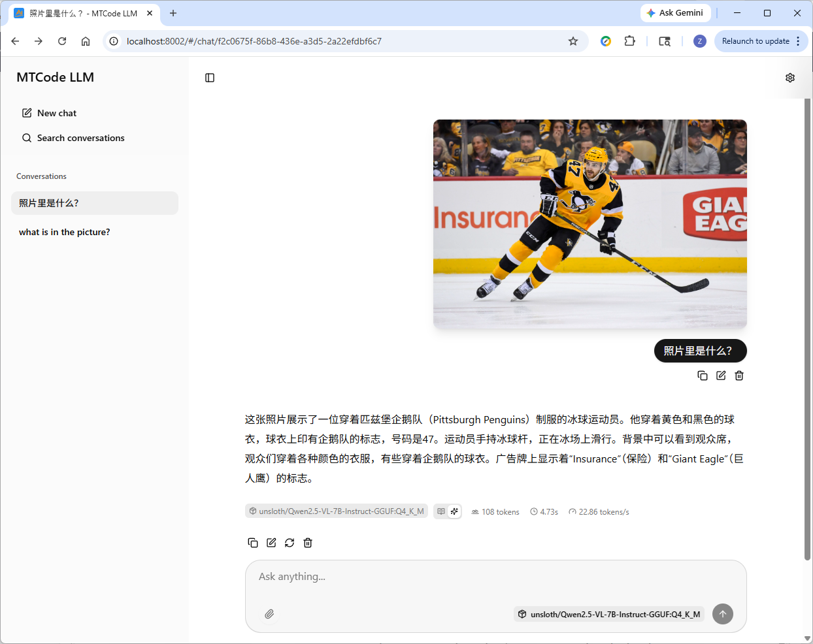Switch statistics to reading view icon
Screen dimensions: 813x644
tap(441, 511)
